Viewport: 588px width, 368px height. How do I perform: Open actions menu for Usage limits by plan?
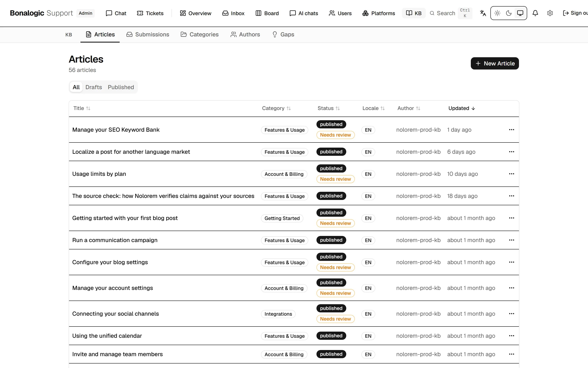pyautogui.click(x=511, y=174)
